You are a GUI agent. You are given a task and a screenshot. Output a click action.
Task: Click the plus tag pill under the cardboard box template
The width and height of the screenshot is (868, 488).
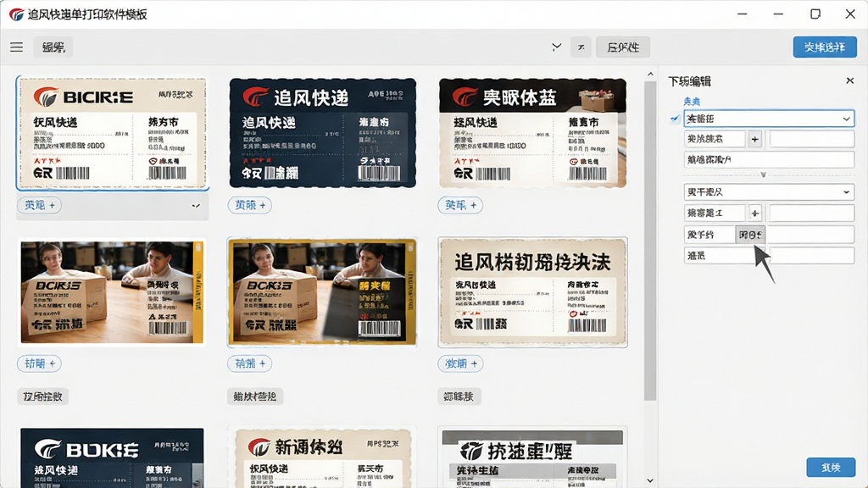460,205
